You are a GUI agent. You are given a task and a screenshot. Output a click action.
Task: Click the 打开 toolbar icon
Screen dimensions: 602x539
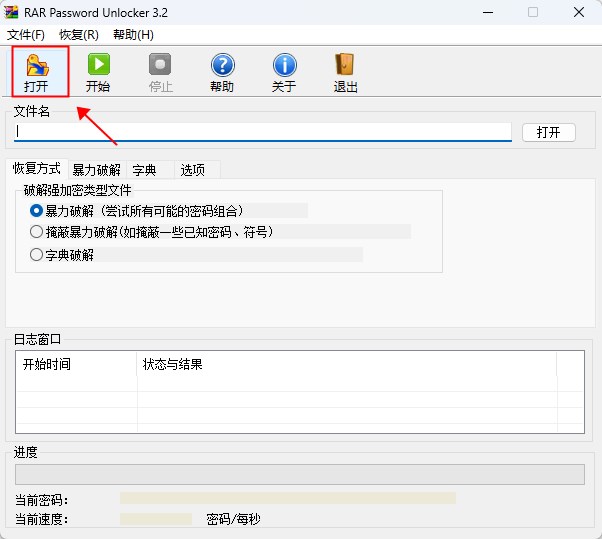pyautogui.click(x=38, y=72)
